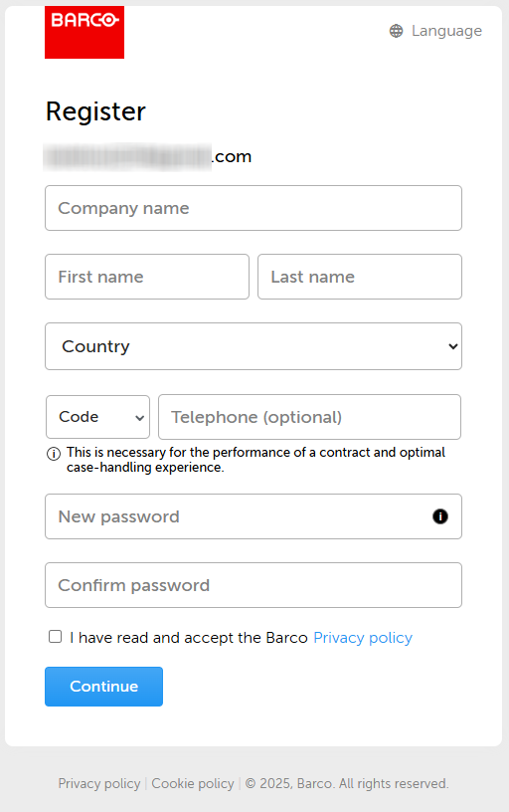
Task: Open the Language menu
Action: (x=435, y=31)
